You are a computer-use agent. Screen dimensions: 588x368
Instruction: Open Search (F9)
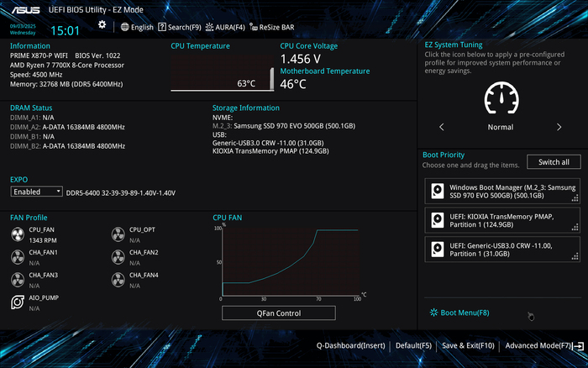[x=179, y=27]
